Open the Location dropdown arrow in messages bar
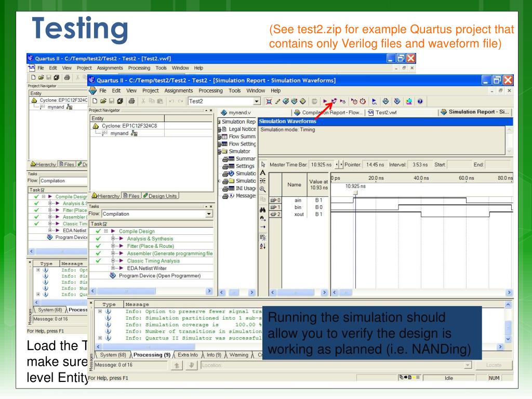The height and width of the screenshot is (399, 532). (468, 365)
